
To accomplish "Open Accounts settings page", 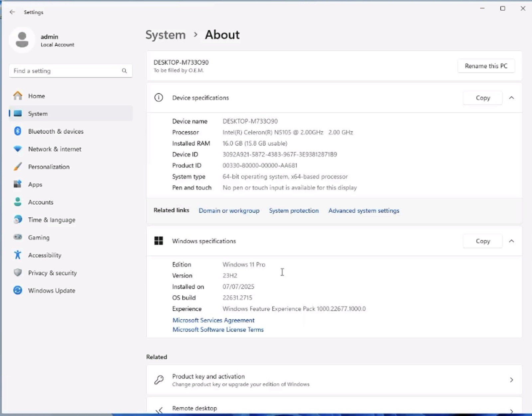I will click(x=71, y=202).
